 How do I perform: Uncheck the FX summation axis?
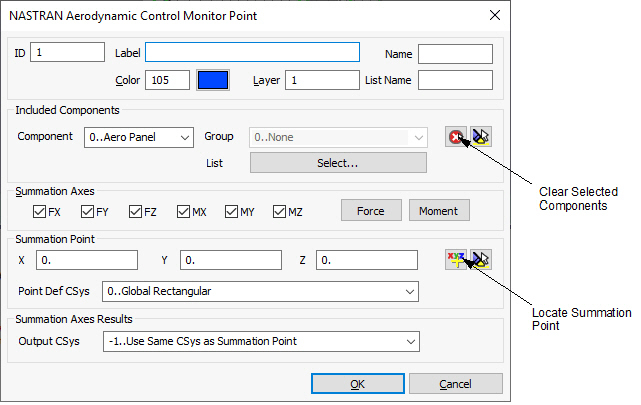[x=39, y=212]
